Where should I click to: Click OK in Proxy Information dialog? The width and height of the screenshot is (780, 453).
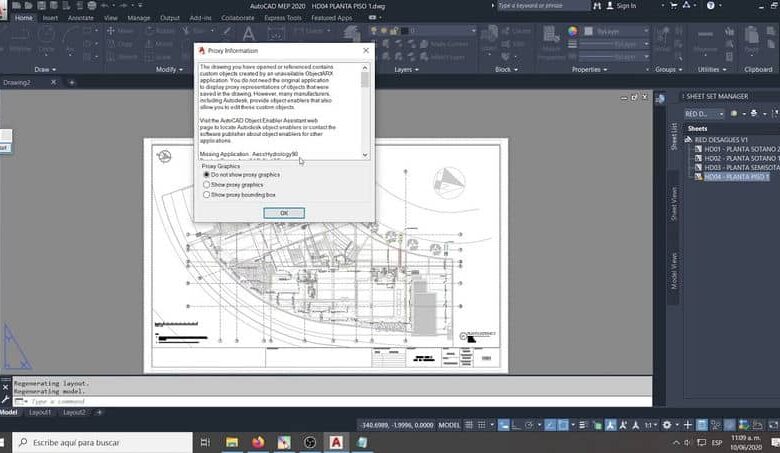(284, 213)
